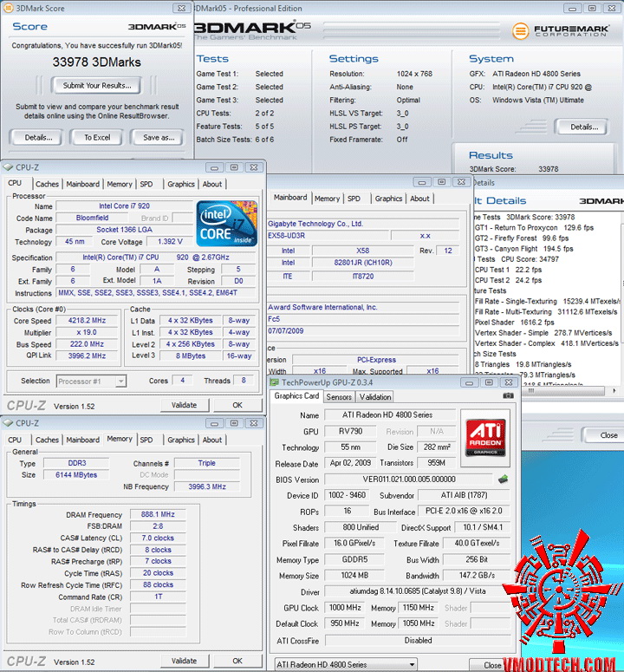Image resolution: width=624 pixels, height=672 pixels.
Task: Close the CPU-Z Mainboard window
Action: click(461, 182)
